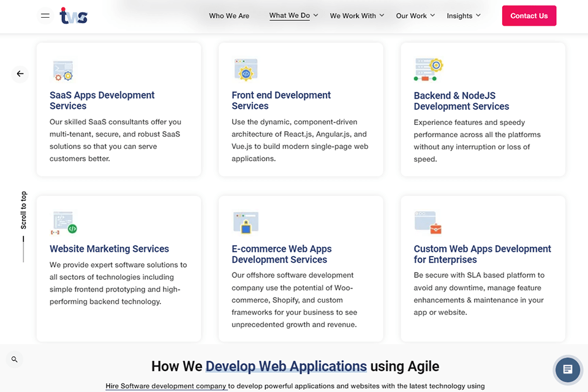
Task: Click the E-commerce Web Apps icon
Action: tap(246, 223)
